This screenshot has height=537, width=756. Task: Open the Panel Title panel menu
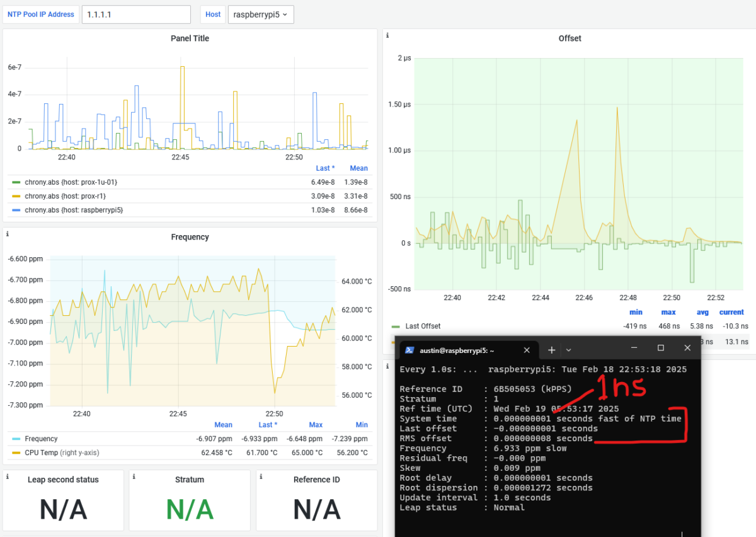[x=190, y=38]
